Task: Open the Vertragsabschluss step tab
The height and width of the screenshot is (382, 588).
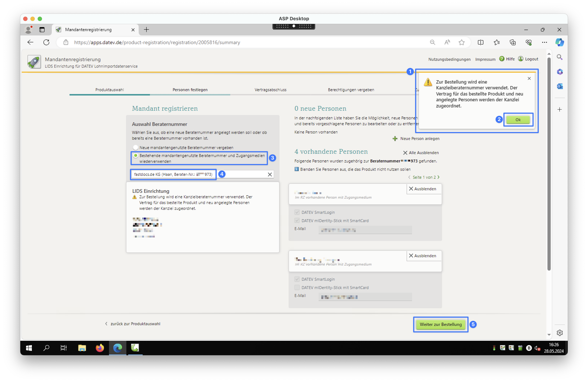Action: [x=270, y=90]
